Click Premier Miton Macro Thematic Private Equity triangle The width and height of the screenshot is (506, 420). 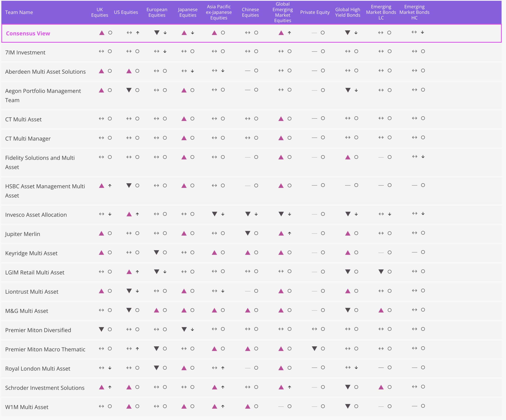(314, 349)
